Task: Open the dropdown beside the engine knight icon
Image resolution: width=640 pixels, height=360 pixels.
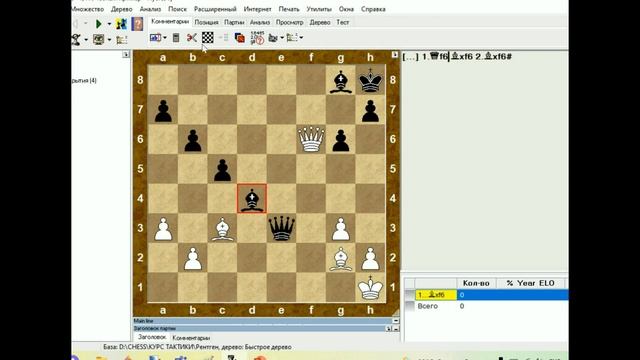Action: pyautogui.click(x=86, y=40)
